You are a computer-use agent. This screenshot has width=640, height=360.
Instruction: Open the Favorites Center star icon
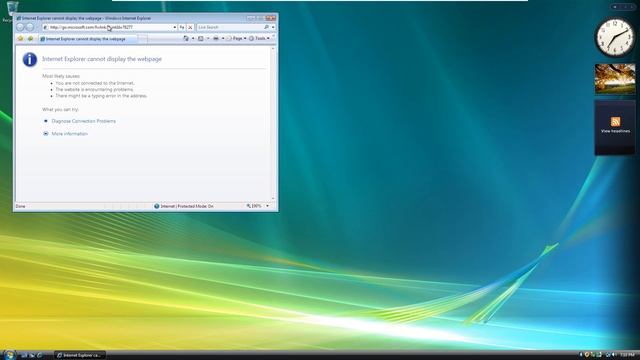20,38
